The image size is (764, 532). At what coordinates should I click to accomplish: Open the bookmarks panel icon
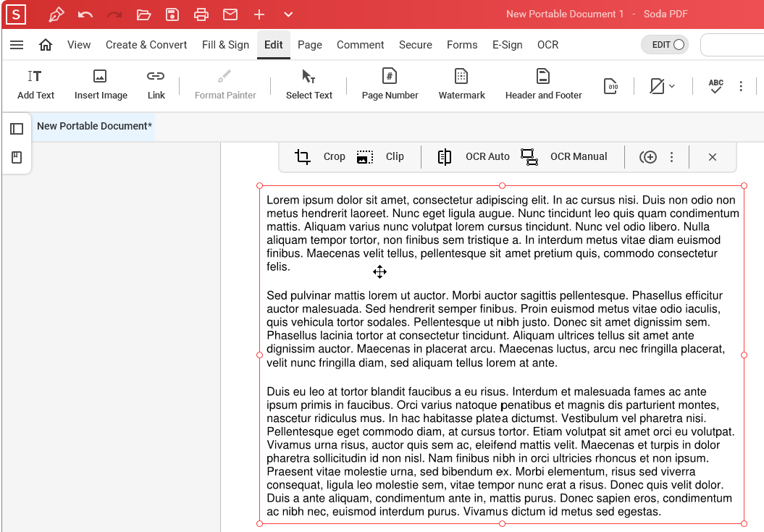coord(17,157)
